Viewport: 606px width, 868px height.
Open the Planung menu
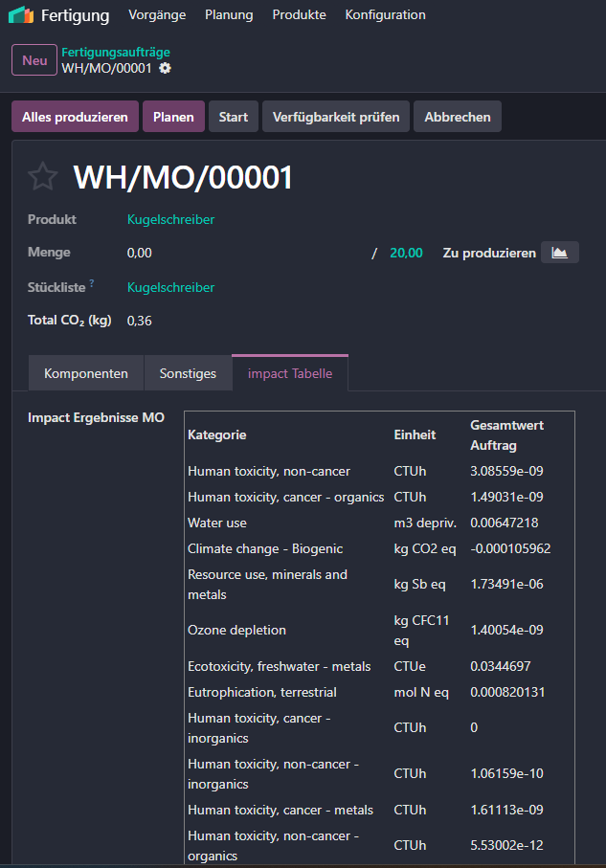[229, 15]
